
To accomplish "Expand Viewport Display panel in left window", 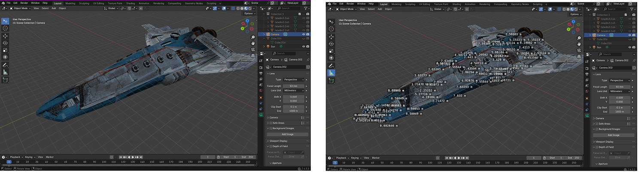I will point(279,141).
